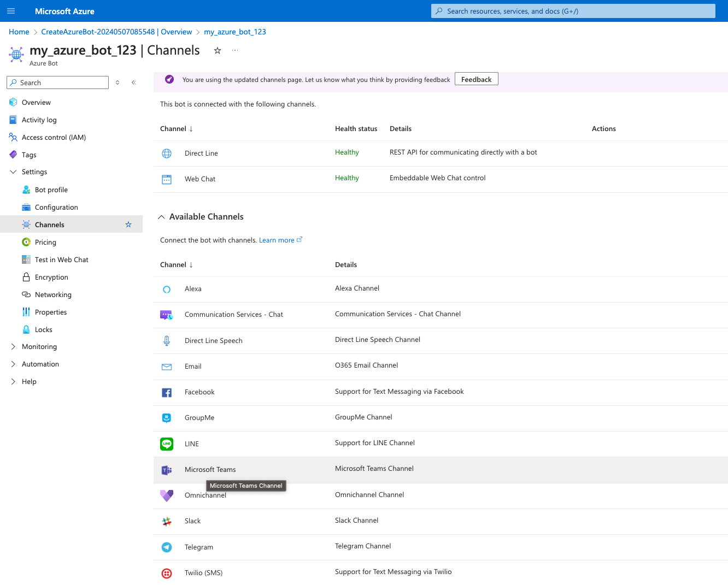This screenshot has width=728, height=585.
Task: Select the Microsoft Teams channel icon
Action: pyautogui.click(x=167, y=470)
